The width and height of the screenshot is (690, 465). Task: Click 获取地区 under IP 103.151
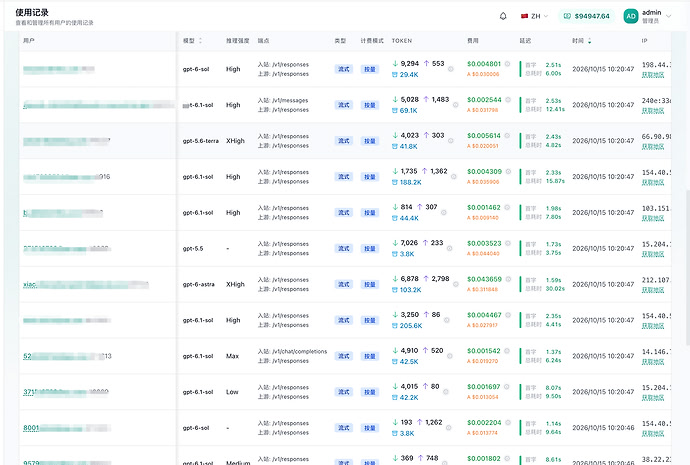[x=653, y=218]
